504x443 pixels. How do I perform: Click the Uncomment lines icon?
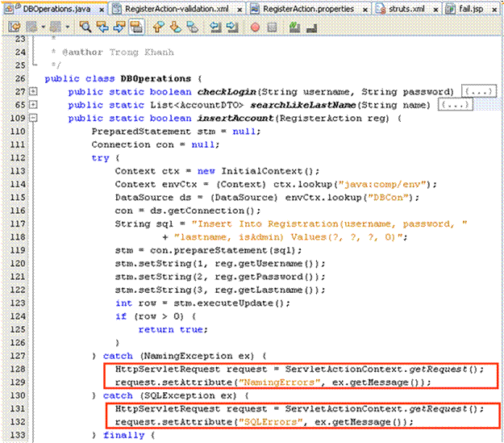click(x=311, y=28)
